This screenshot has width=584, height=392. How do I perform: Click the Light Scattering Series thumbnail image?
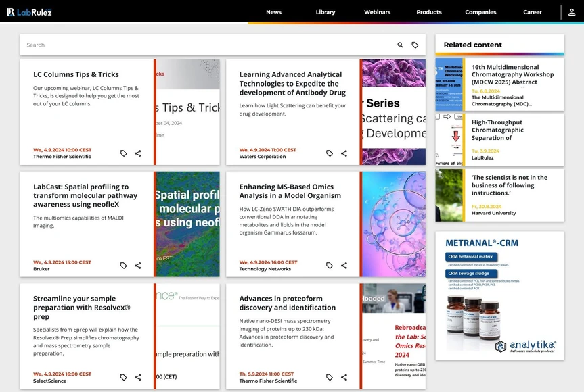pos(394,112)
